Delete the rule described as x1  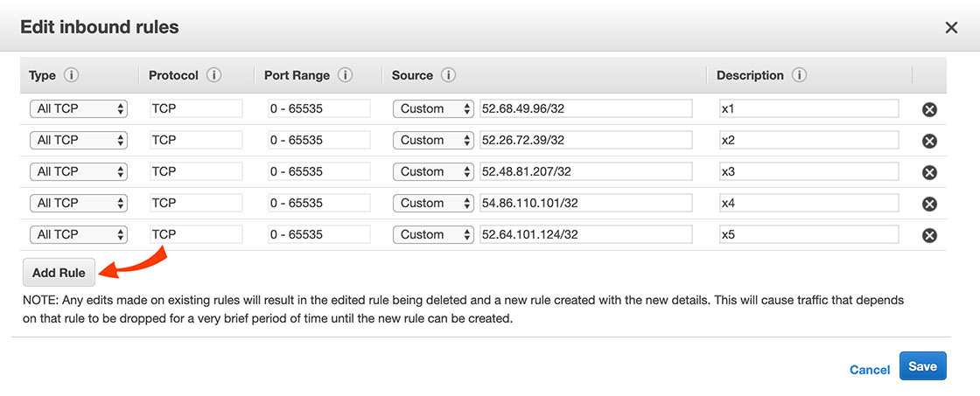929,110
